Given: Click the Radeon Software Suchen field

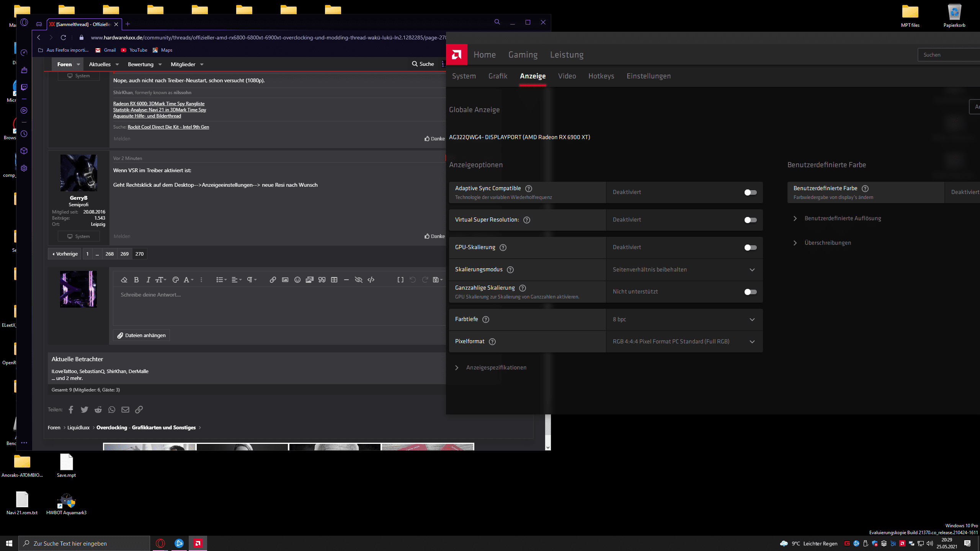Looking at the screenshot, I should tap(949, 55).
